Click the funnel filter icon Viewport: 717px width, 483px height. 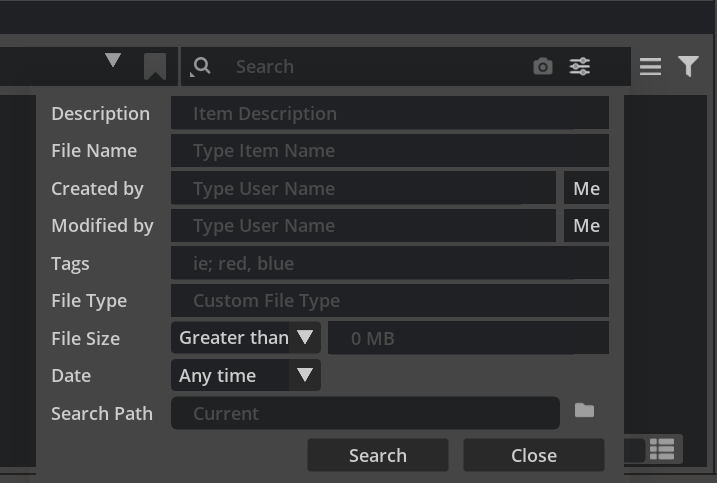(x=688, y=67)
